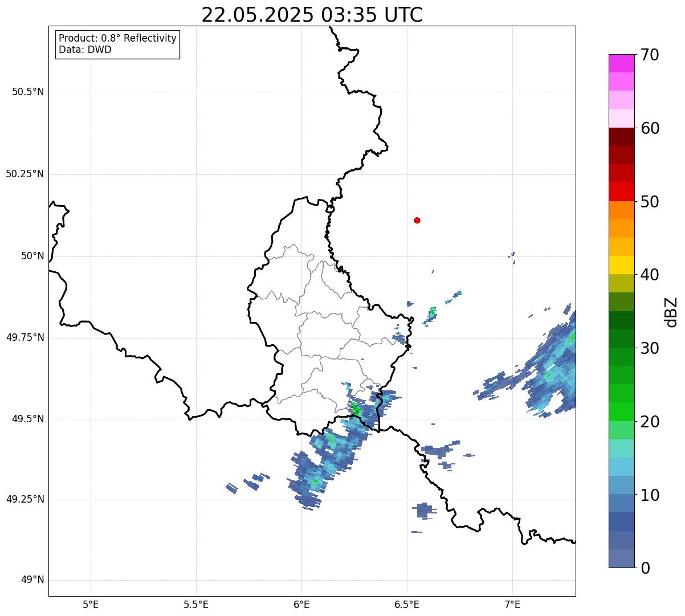685x616 pixels.
Task: Click the "50.5°N" latitude label
Action: 28,92
